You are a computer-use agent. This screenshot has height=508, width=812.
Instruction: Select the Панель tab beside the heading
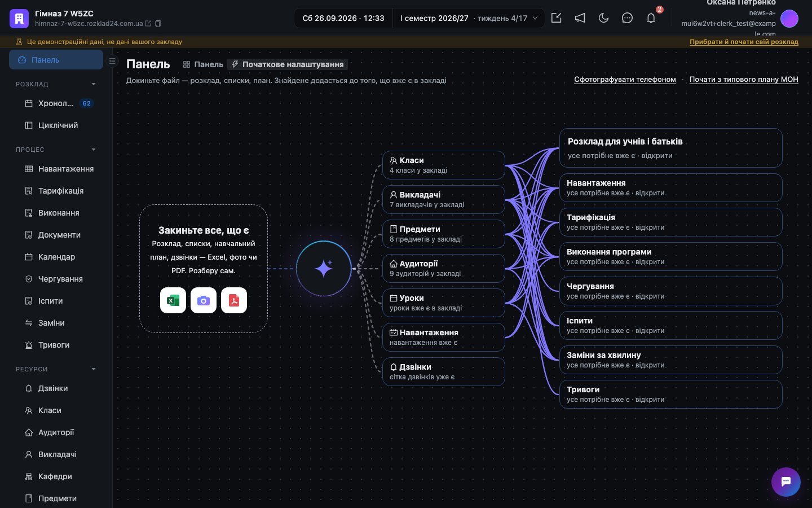pos(203,64)
